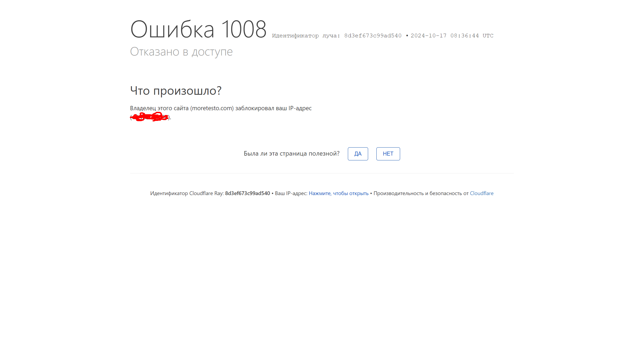Click the top ray ID 8d3ef673c99ad540

click(x=373, y=36)
